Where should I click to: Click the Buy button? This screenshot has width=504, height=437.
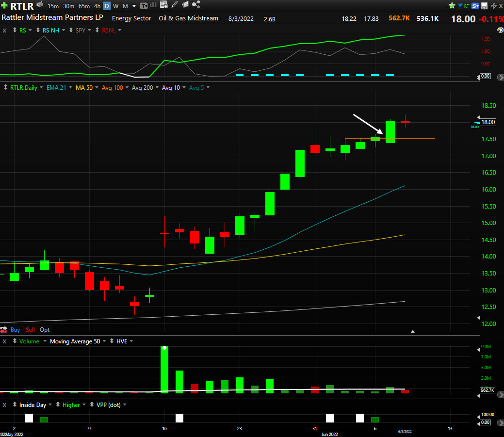pos(15,330)
